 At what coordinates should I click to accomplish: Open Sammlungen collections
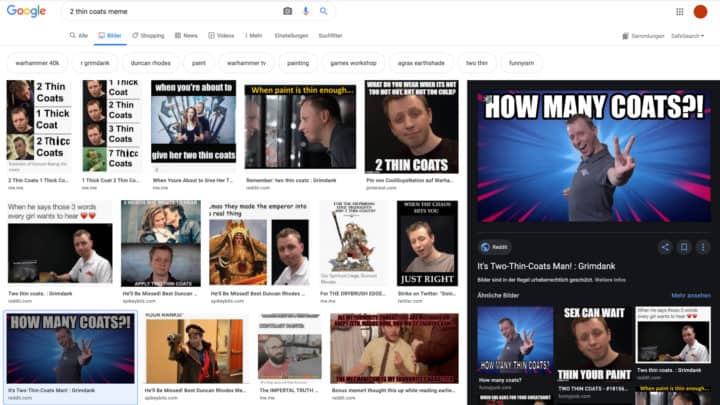pos(643,36)
